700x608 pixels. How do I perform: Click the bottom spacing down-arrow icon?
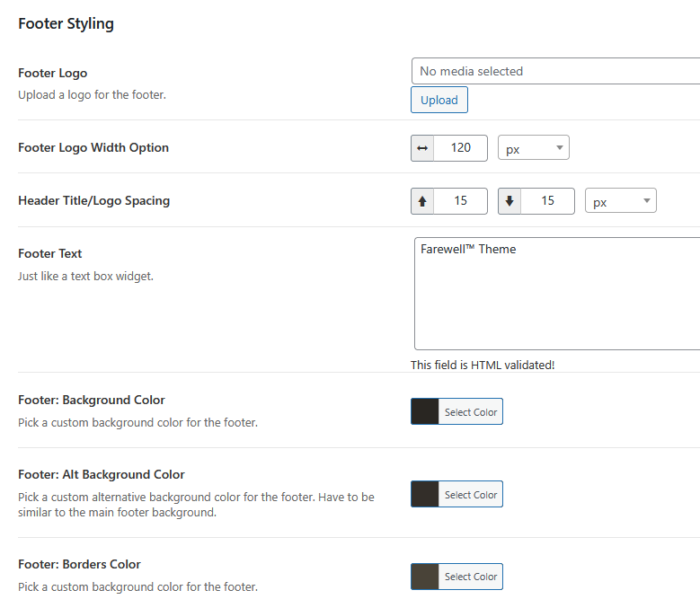click(509, 201)
